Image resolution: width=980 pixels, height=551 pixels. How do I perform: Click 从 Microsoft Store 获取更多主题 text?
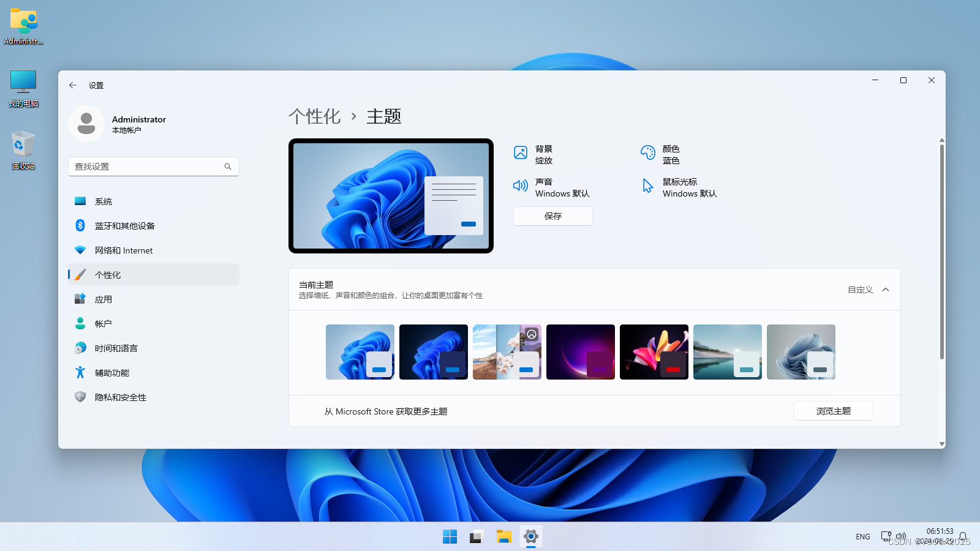(x=386, y=411)
